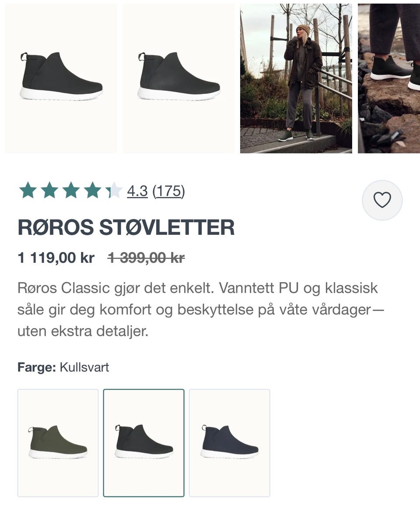420x517 pixels.
Task: Click the second rating star
Action: pos(49,191)
